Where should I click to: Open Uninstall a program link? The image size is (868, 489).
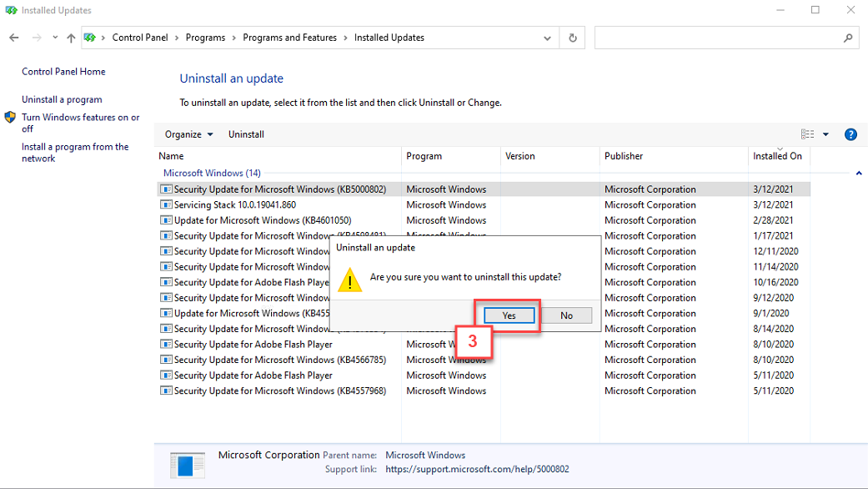[62, 99]
